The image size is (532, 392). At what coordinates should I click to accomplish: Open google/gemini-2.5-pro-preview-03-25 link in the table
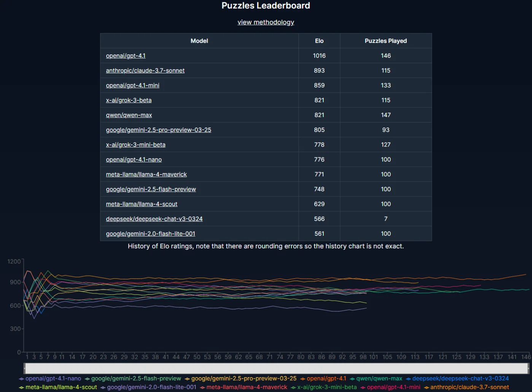coord(158,130)
